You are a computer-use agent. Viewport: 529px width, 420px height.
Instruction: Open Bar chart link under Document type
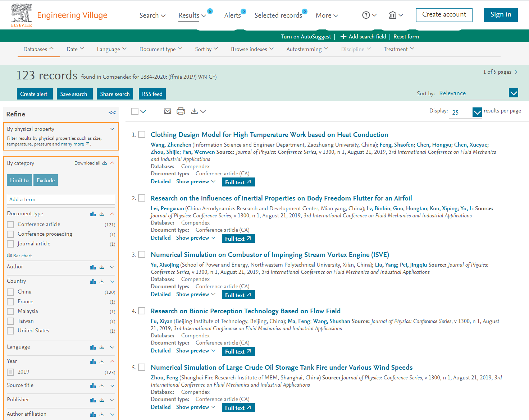click(x=19, y=255)
